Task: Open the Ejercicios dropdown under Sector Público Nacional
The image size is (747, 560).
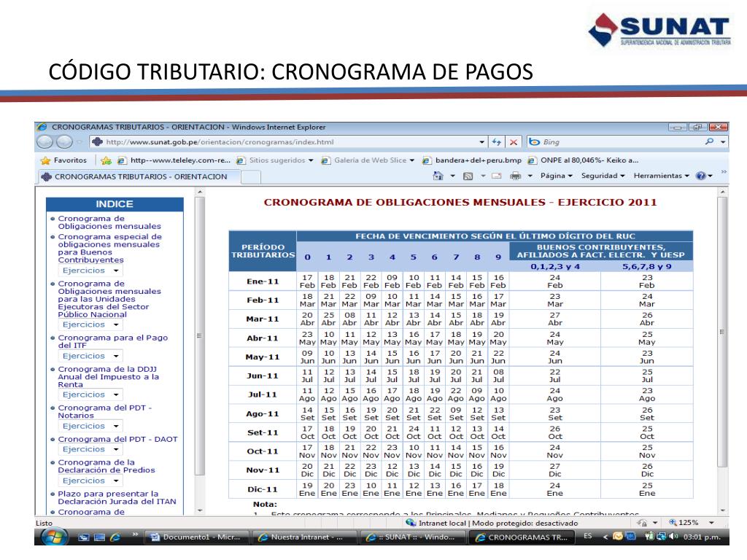Action: pyautogui.click(x=90, y=324)
